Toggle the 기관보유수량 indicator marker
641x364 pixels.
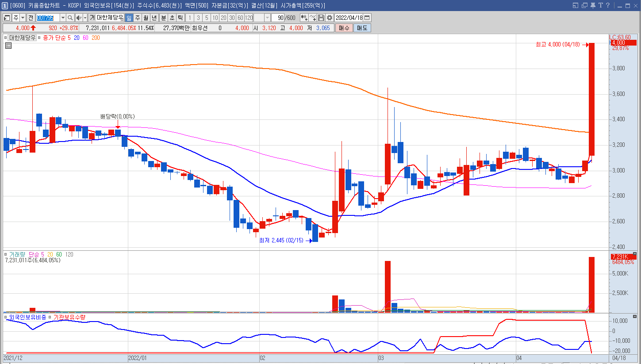coord(50,317)
